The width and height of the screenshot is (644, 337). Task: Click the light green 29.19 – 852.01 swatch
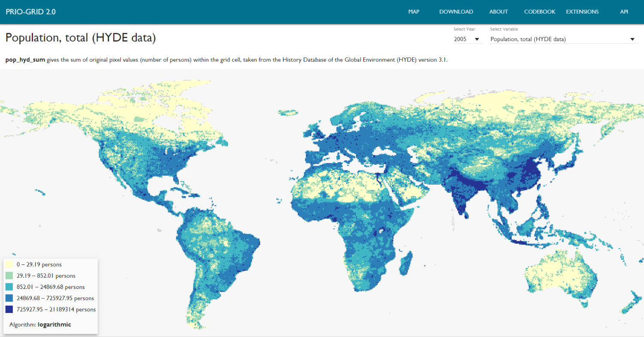coord(9,276)
